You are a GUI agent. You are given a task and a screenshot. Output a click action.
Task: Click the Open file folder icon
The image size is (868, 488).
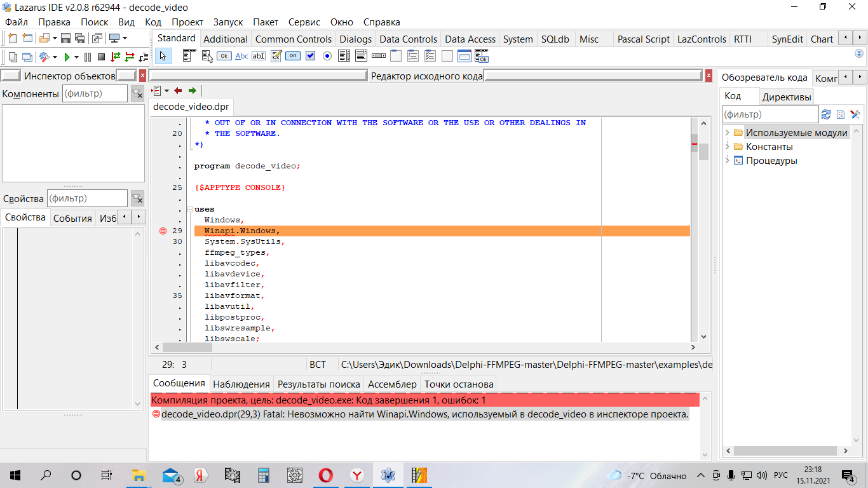point(44,38)
